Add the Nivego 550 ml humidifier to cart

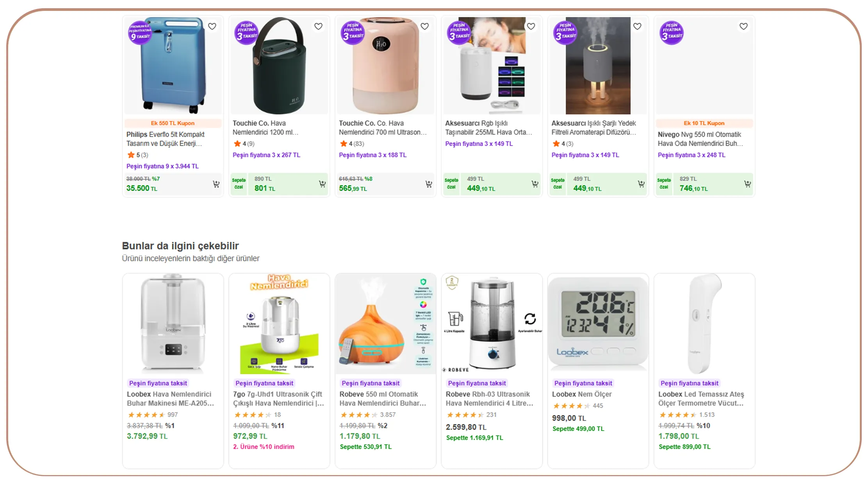[x=748, y=184]
